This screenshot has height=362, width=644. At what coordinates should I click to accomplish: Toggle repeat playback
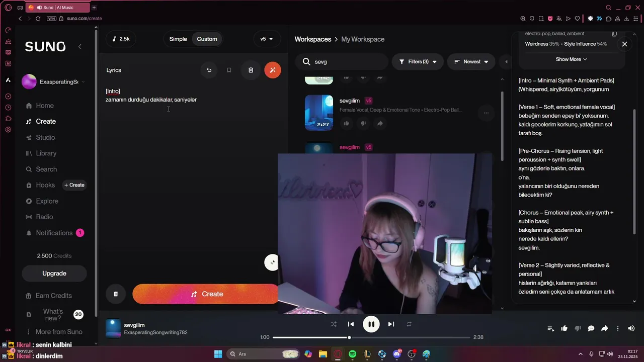pyautogui.click(x=409, y=324)
